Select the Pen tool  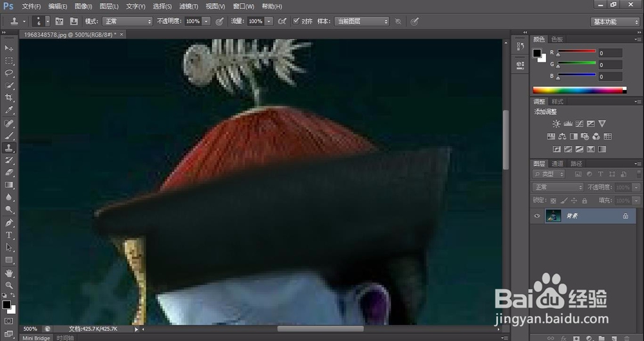tap(8, 223)
